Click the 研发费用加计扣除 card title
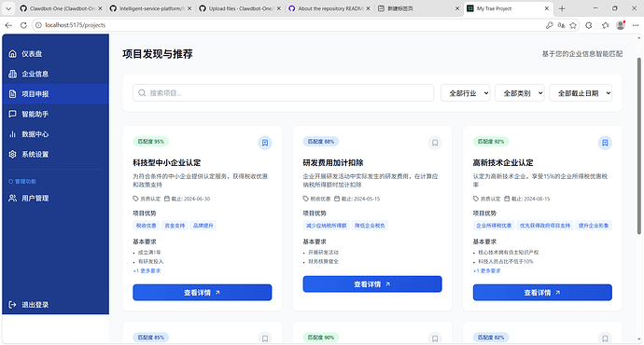This screenshot has height=345, width=644. (x=333, y=163)
